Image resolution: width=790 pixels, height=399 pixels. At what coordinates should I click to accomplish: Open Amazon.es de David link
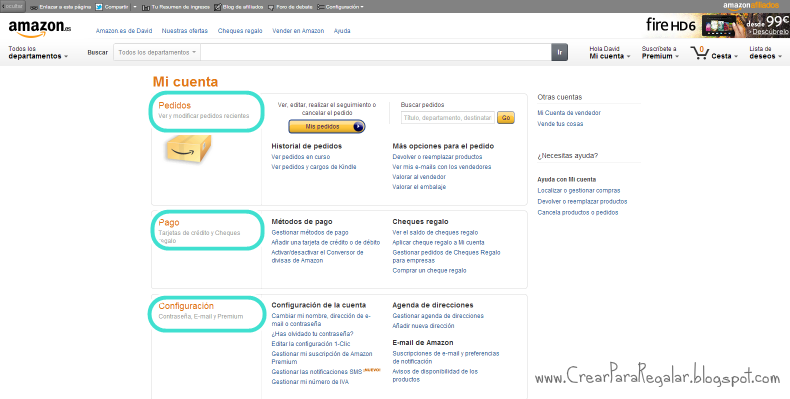124,31
